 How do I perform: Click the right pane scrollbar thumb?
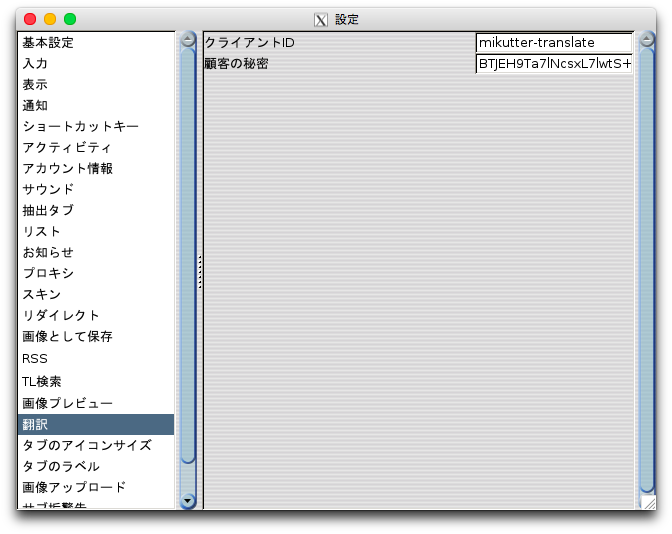coord(647,270)
